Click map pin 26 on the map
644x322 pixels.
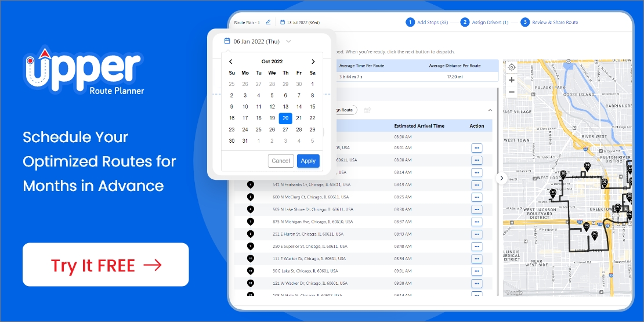587,226
